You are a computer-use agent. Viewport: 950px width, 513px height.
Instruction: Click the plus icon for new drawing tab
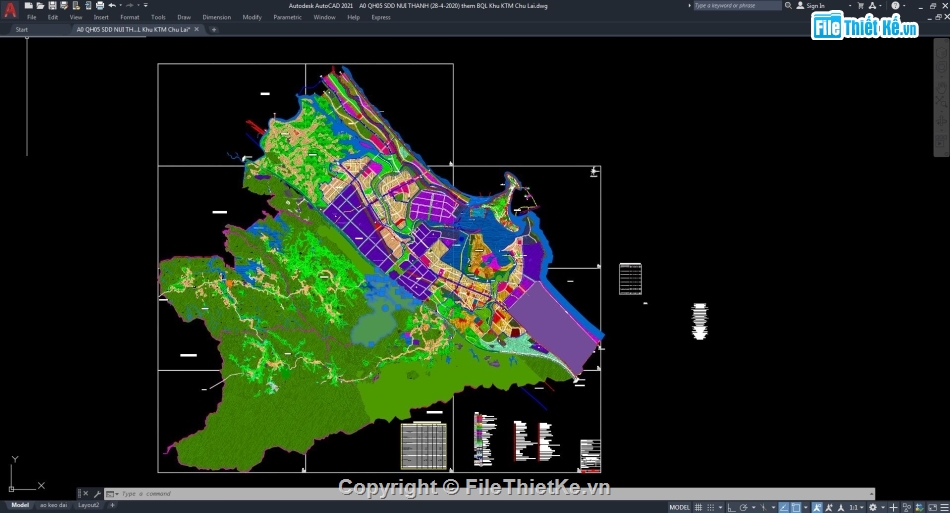point(214,29)
